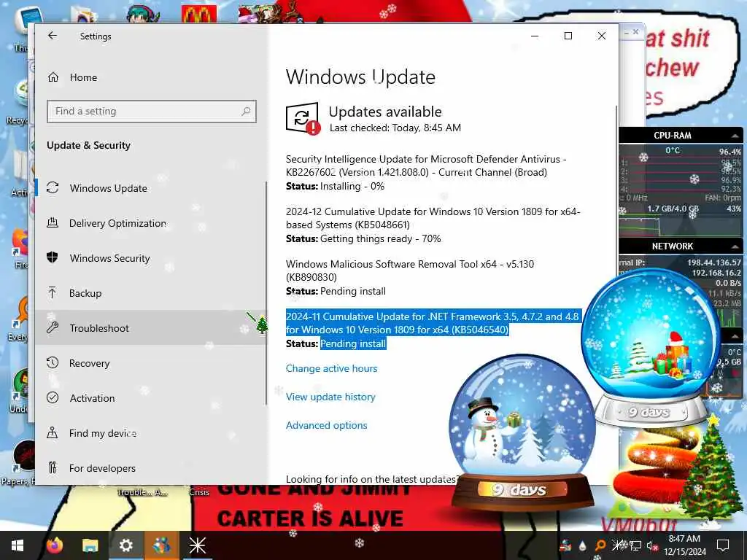Click the Security Intelligence Update for Defender text

pyautogui.click(x=426, y=166)
